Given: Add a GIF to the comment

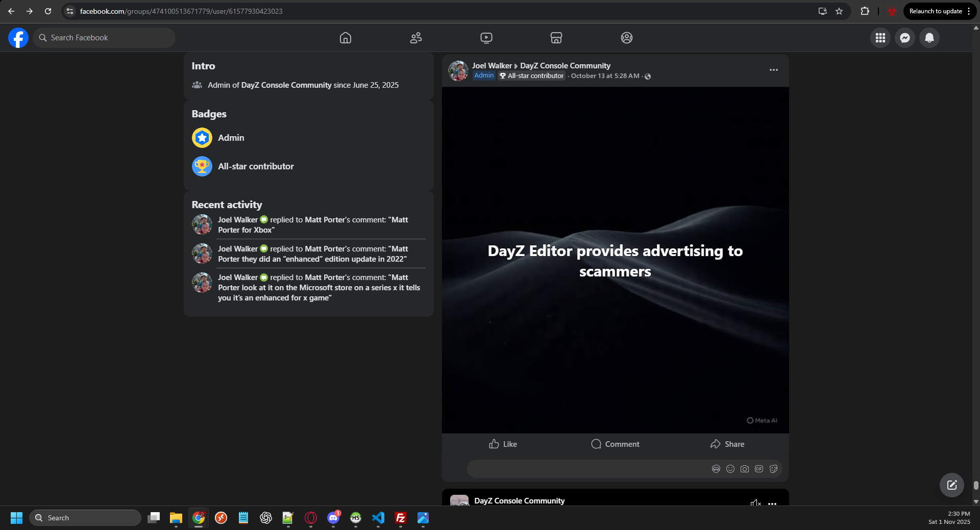Looking at the screenshot, I should pos(759,469).
